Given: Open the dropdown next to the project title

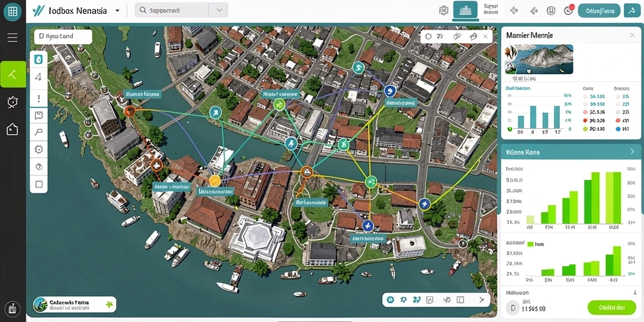Looking at the screenshot, I should point(118,11).
